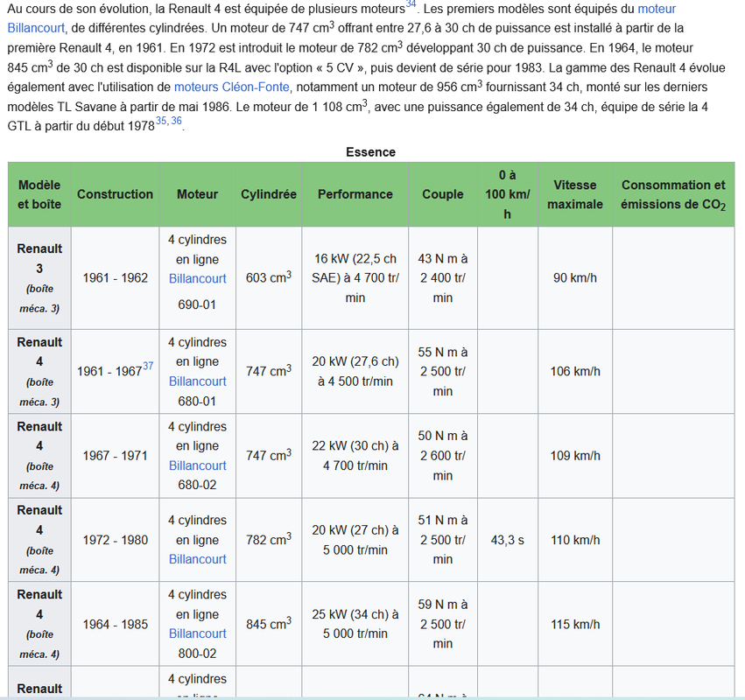The width and height of the screenshot is (745, 700).
Task: Click the Moteur column header
Action: [x=197, y=194]
